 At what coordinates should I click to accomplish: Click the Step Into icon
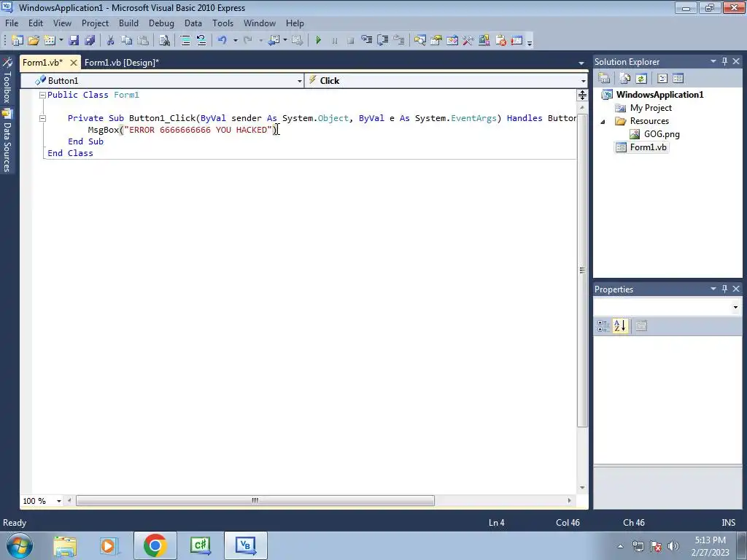pos(366,41)
